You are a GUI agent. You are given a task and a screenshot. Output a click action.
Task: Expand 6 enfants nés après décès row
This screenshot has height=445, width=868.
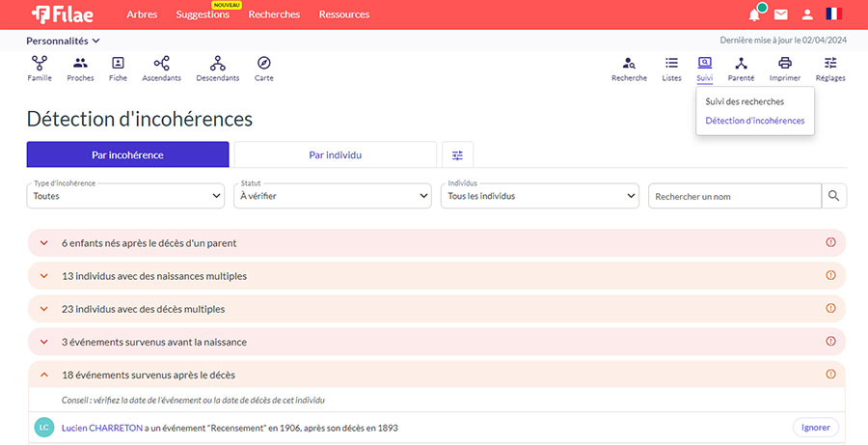point(43,243)
